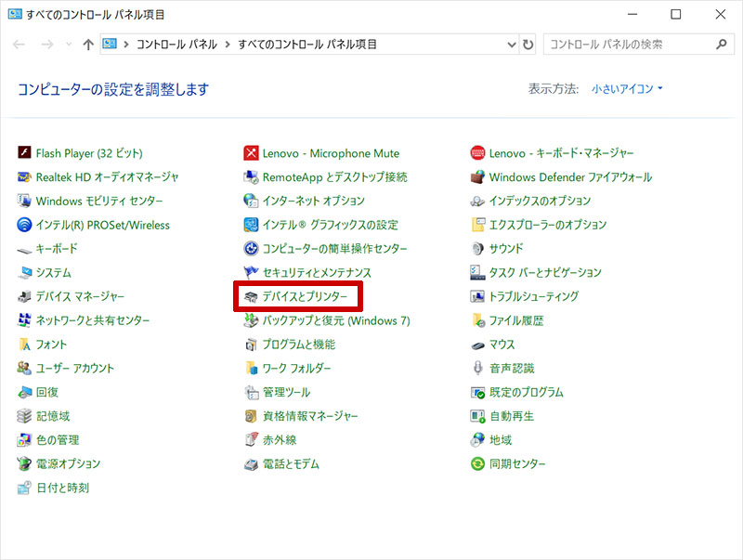
Task: Open the Flash Player (32 ビット) icon
Action: tap(24, 152)
